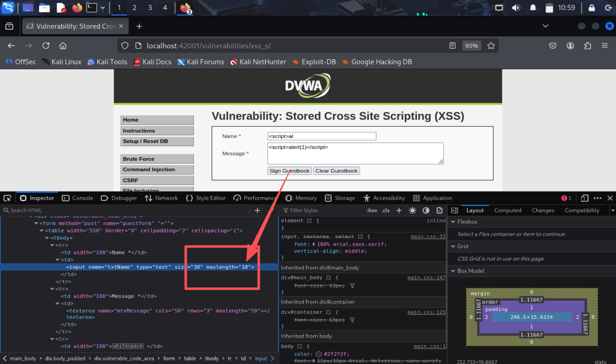Click the Clear Guestbook button

click(x=336, y=171)
